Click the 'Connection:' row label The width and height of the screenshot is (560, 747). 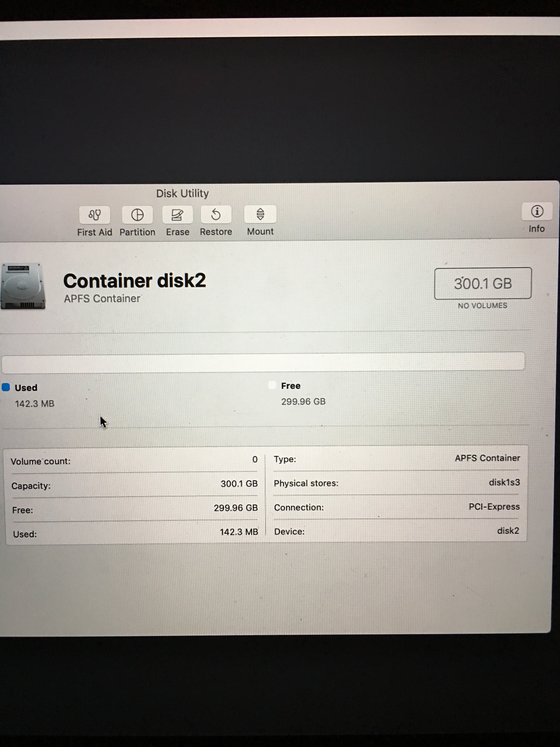(299, 507)
